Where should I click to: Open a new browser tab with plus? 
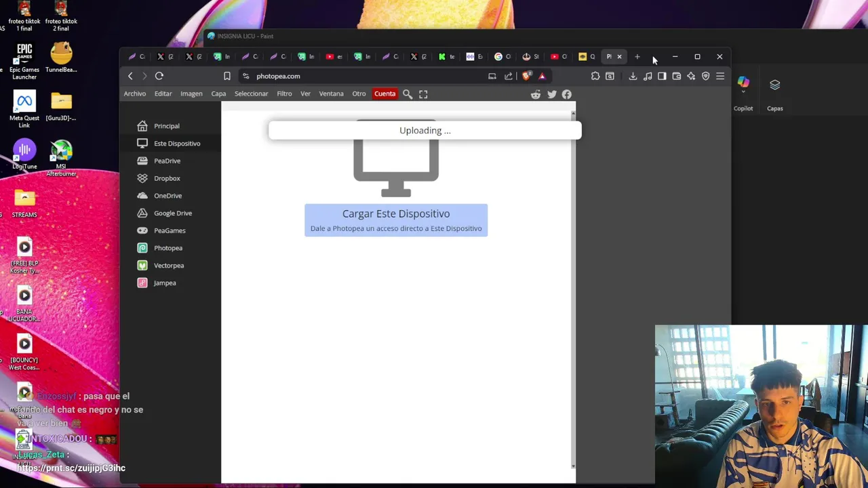pyautogui.click(x=637, y=57)
